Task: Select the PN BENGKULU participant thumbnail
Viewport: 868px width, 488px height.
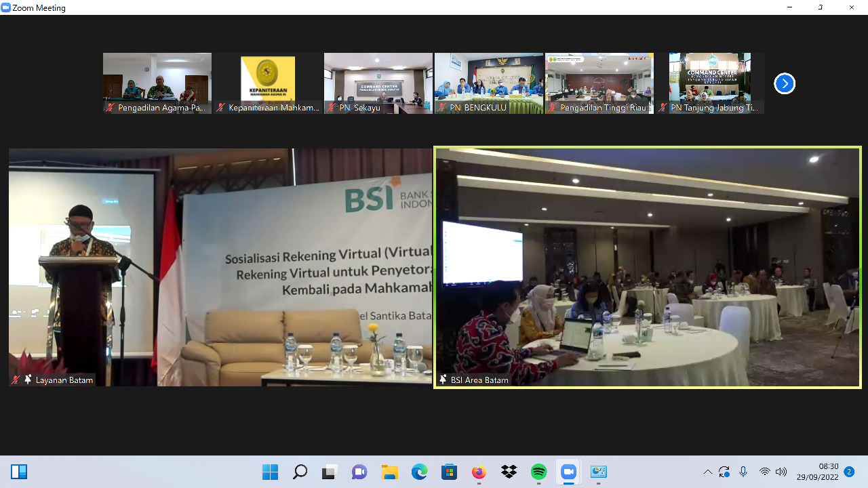Action: tap(489, 83)
